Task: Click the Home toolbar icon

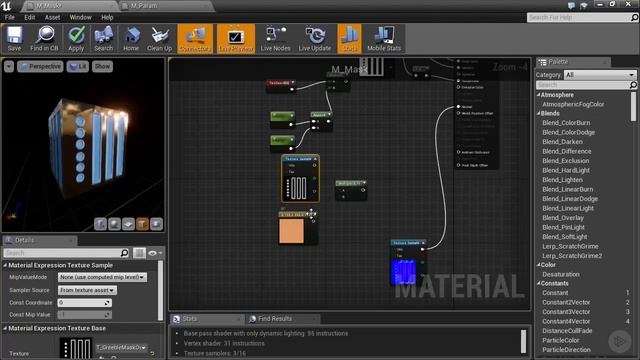Action: click(x=131, y=39)
